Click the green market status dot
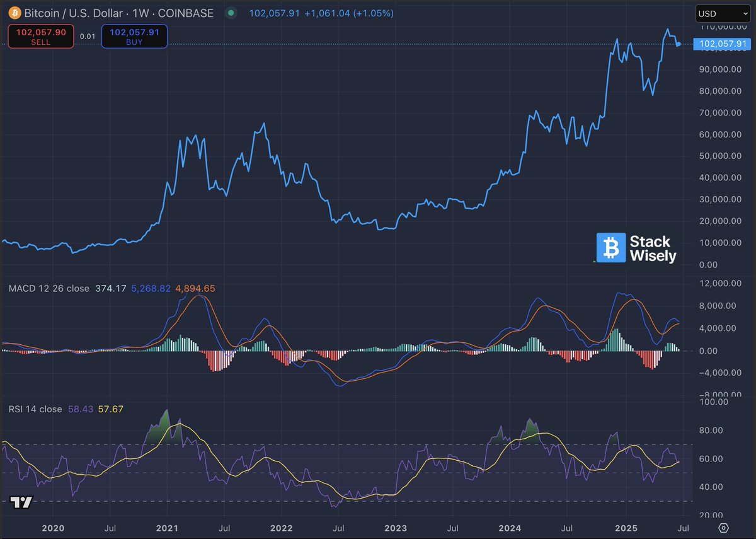The width and height of the screenshot is (756, 539). [232, 13]
